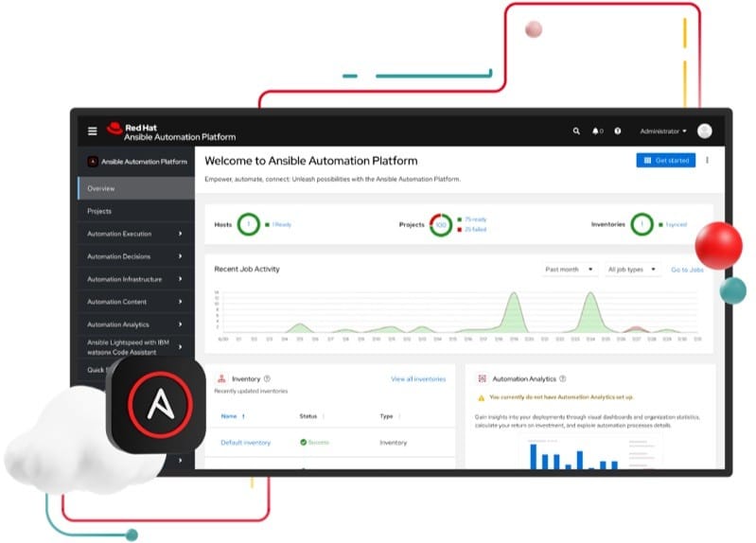This screenshot has height=543, width=756.
Task: Click the user avatar image
Action: tap(704, 131)
